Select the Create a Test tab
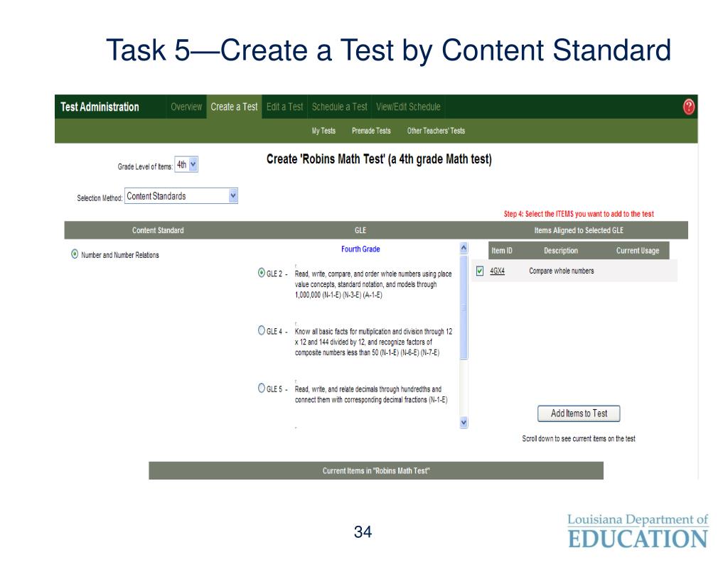Screen dimensions: 728x562 (x=234, y=107)
